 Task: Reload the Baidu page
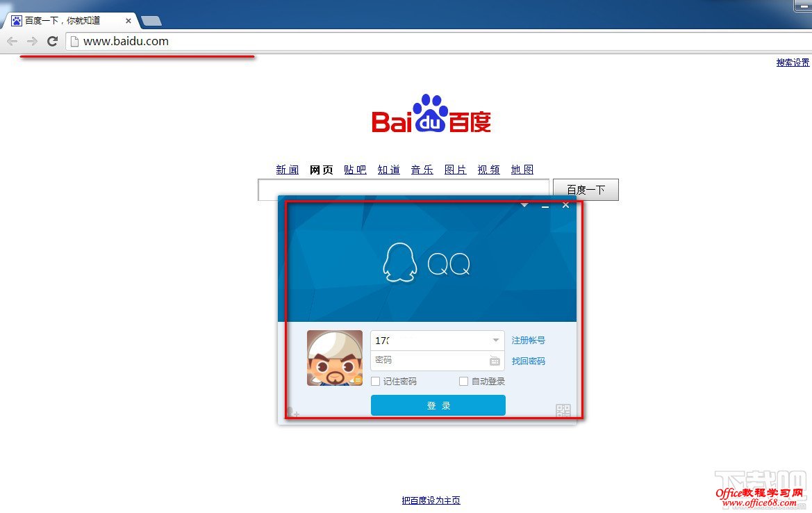point(52,42)
